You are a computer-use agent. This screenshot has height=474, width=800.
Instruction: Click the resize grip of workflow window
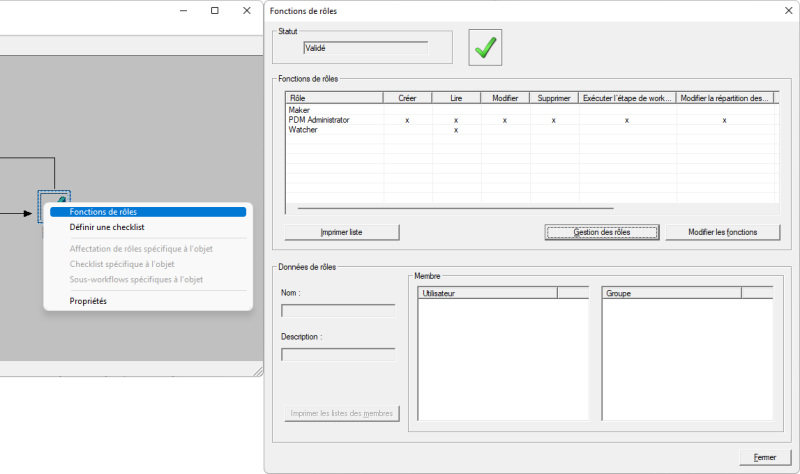[259, 372]
